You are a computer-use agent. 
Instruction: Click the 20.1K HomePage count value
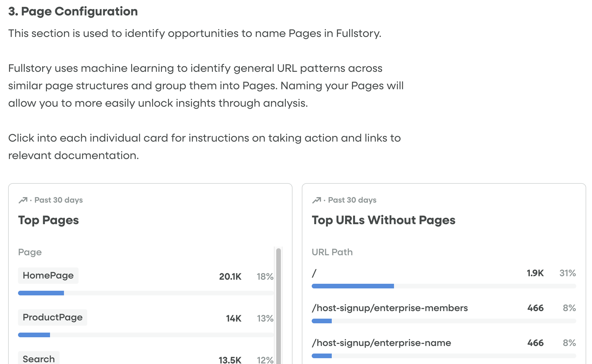tap(230, 276)
